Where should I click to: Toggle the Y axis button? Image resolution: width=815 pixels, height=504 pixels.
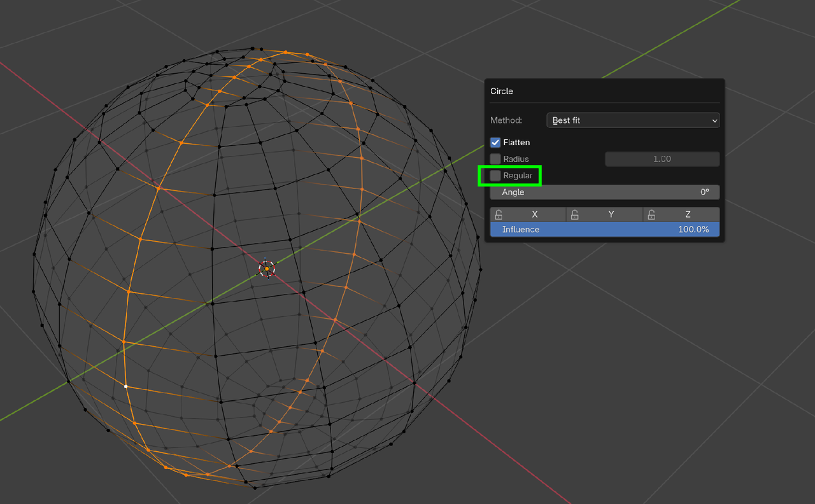(610, 214)
